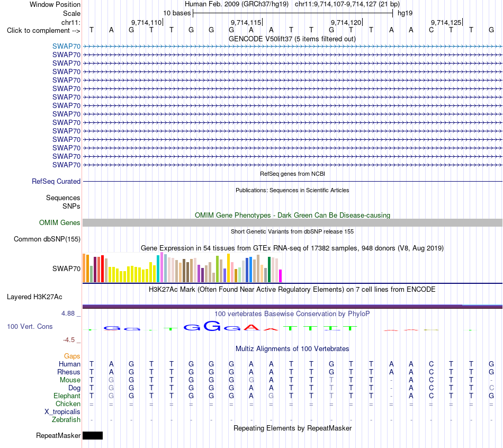
Task: Click the SWAP70 label beside the GTEx bar chart
Action: 66,268
